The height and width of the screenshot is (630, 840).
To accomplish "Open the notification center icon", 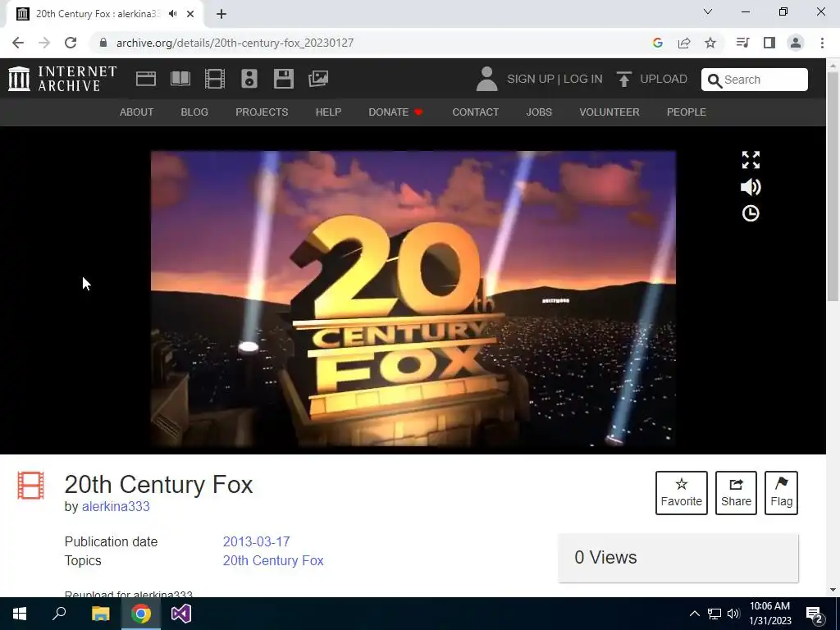I will coord(815,614).
